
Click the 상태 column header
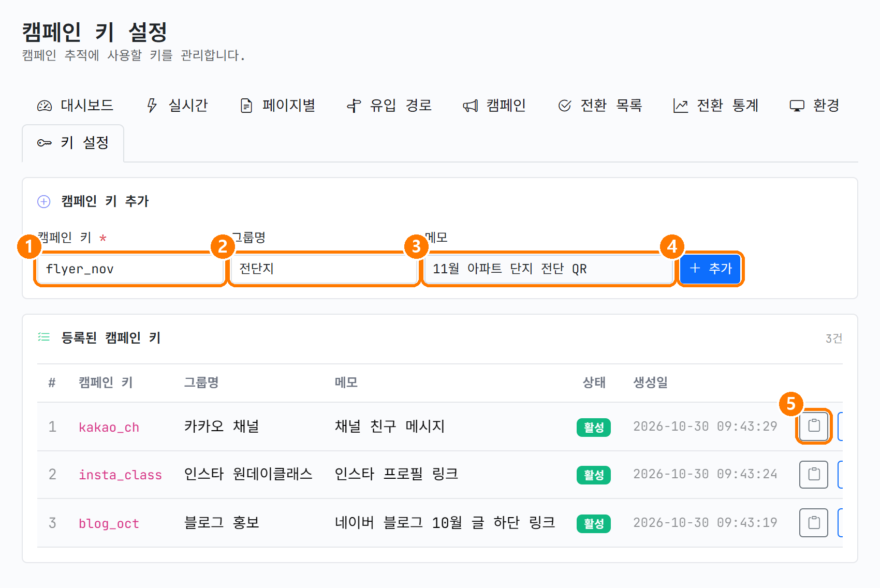pos(594,383)
